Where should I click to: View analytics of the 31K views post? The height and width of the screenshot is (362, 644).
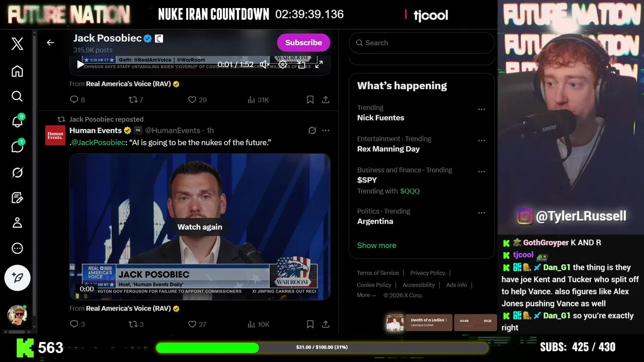point(258,100)
